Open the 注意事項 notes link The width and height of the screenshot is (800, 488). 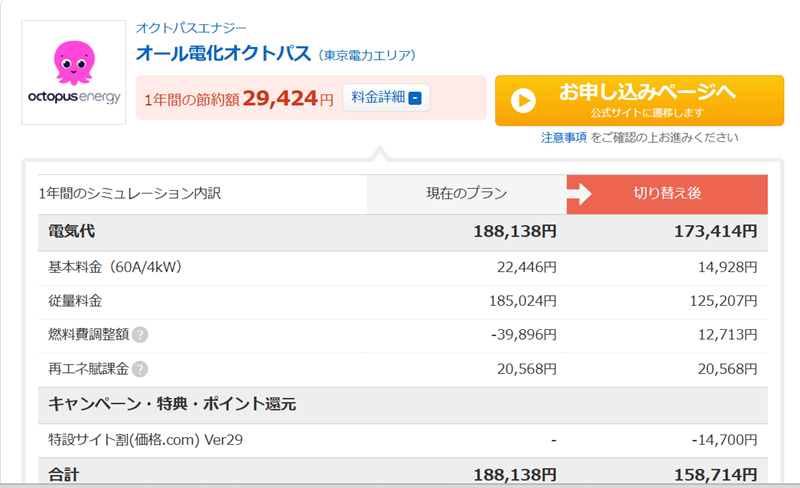(564, 137)
